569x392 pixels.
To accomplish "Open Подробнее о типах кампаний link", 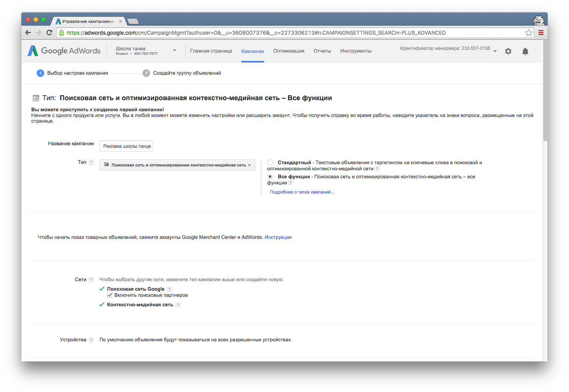I will [x=302, y=192].
